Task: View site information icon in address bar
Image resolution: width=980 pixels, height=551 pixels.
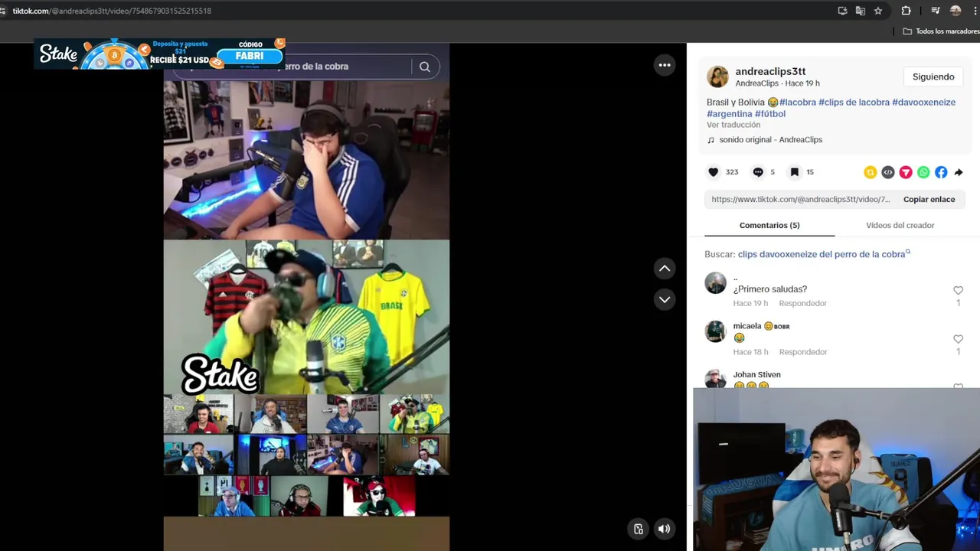Action: click(x=3, y=11)
